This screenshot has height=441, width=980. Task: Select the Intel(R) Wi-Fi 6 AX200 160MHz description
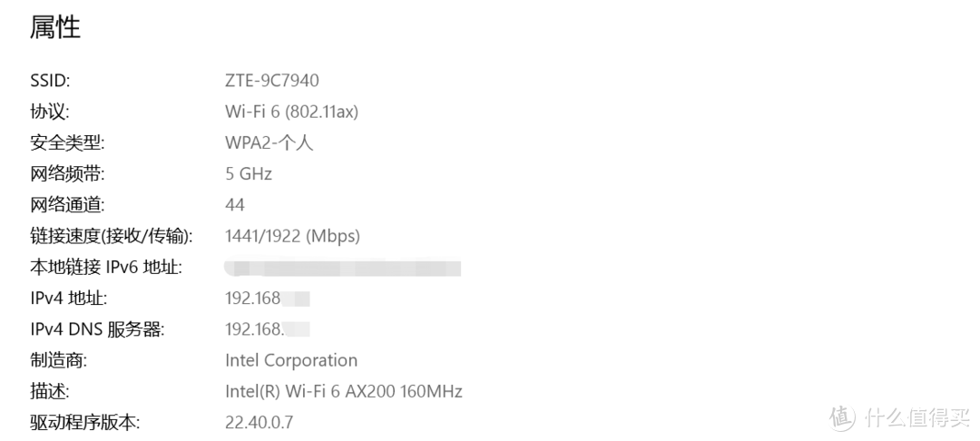pyautogui.click(x=343, y=392)
